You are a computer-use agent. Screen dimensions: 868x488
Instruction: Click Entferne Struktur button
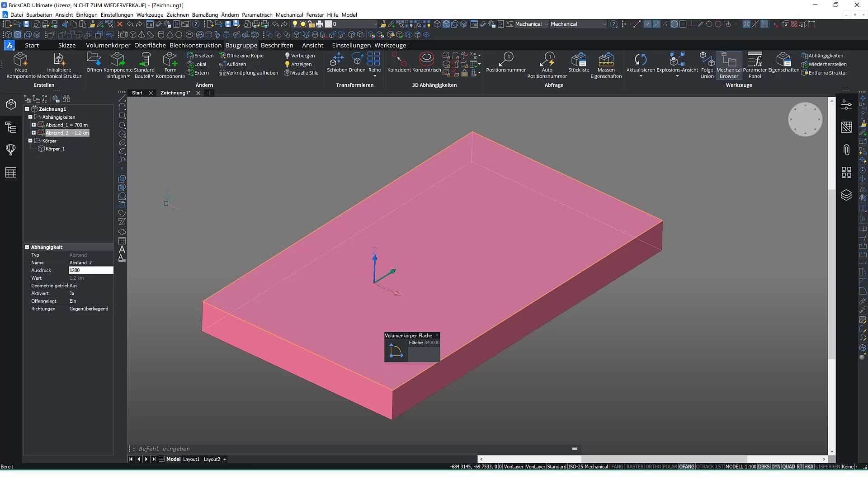[824, 73]
